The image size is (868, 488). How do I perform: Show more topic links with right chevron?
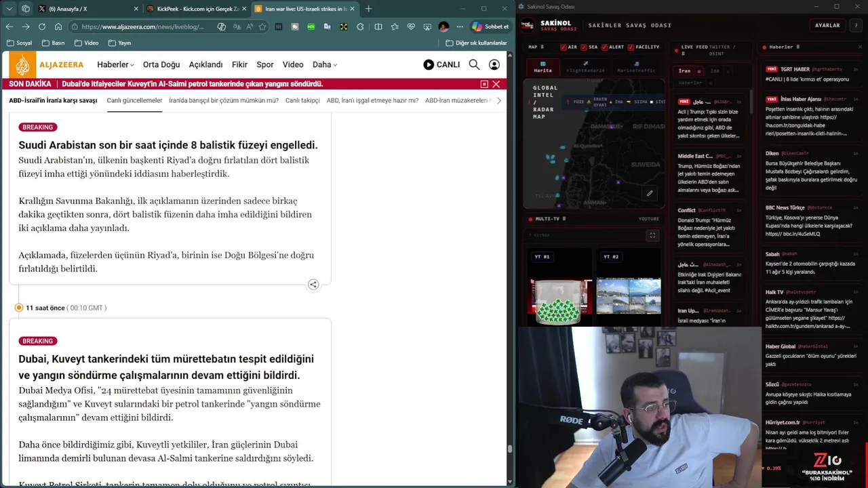tap(499, 100)
